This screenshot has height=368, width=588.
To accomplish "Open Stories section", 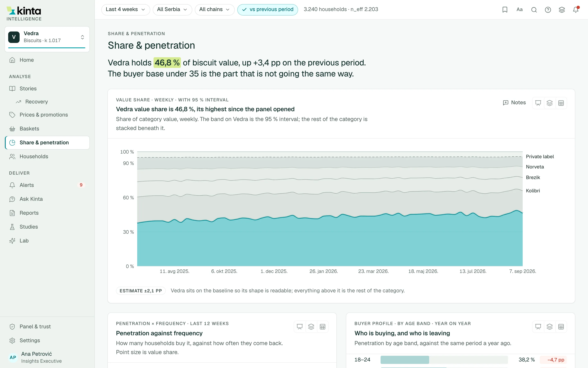I will (47, 89).
